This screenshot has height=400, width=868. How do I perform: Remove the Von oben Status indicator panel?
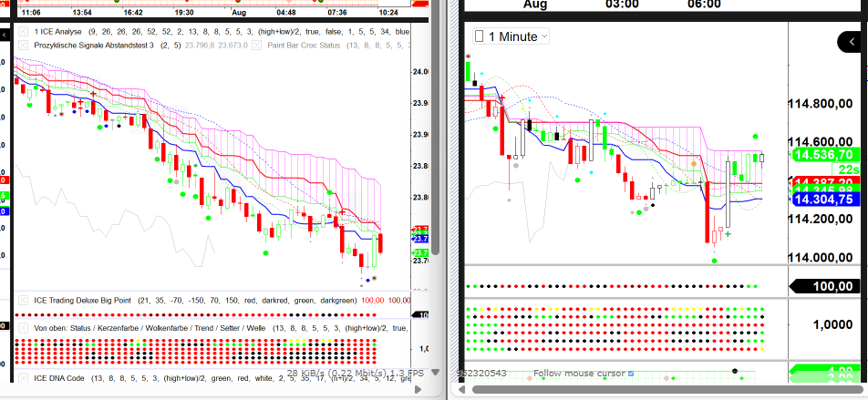(23, 326)
